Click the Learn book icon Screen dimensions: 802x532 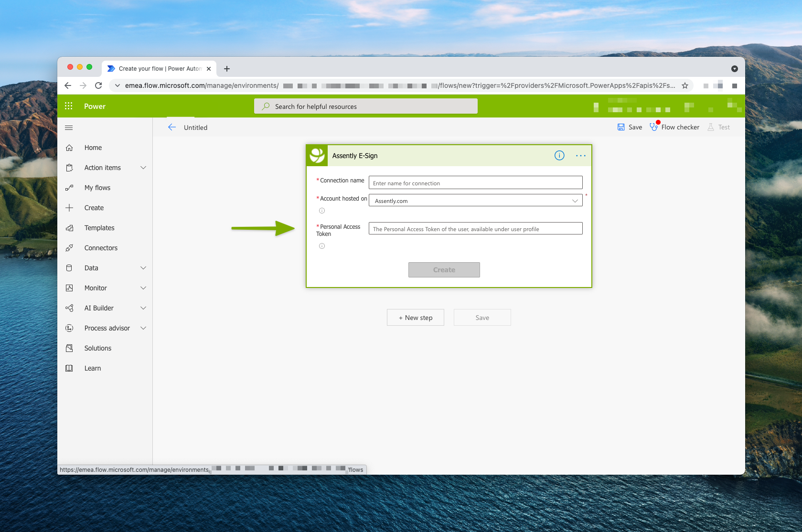(69, 368)
